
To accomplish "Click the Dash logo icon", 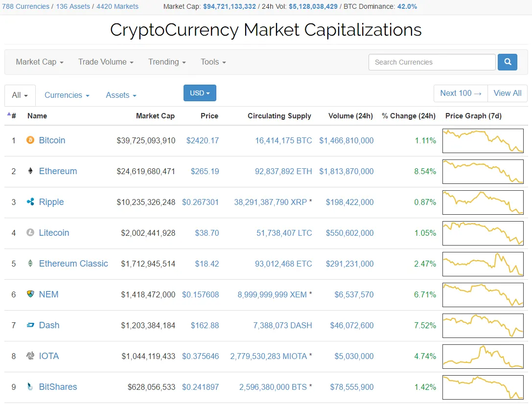I will [30, 325].
